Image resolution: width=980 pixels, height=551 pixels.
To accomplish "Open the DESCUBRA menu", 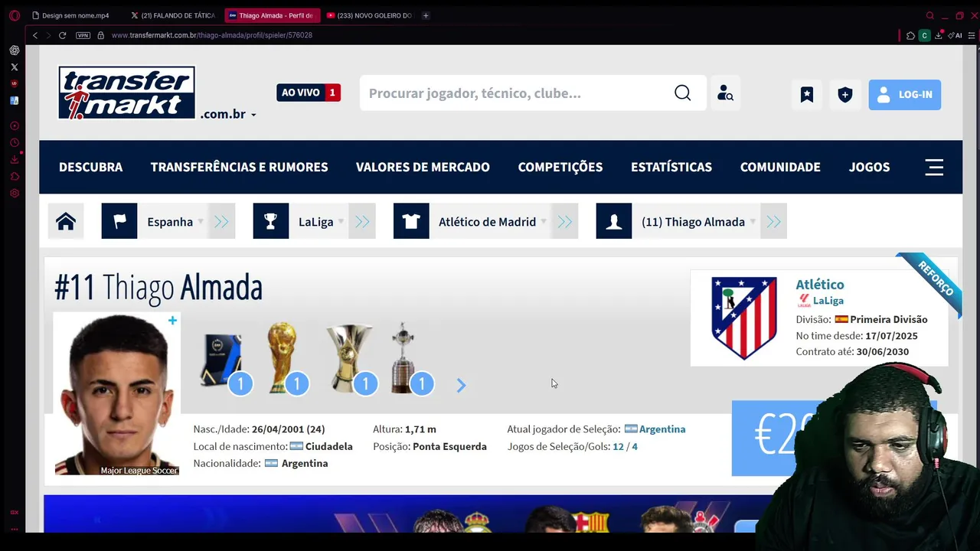I will 90,167.
